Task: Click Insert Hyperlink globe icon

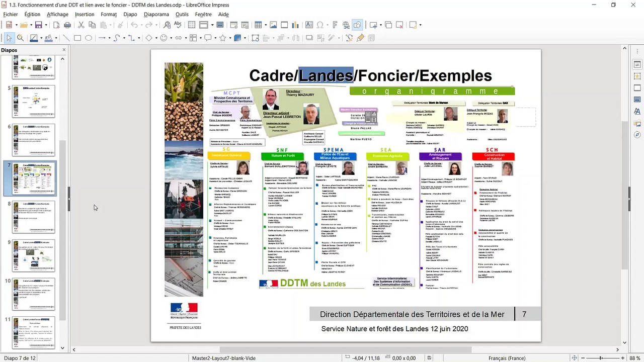Action: pyautogui.click(x=346, y=25)
